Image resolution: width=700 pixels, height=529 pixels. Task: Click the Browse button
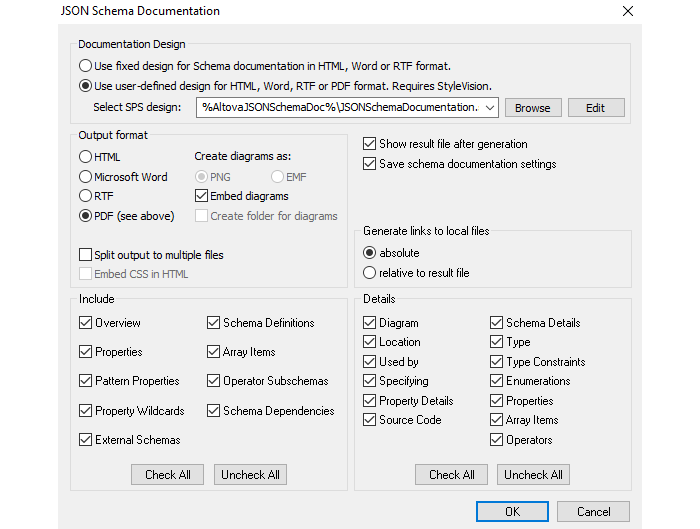(x=532, y=108)
